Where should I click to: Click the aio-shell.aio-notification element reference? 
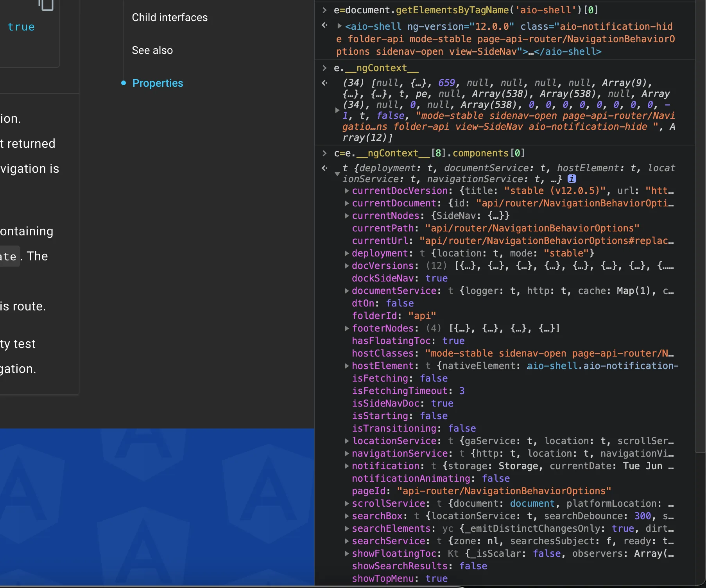(602, 366)
